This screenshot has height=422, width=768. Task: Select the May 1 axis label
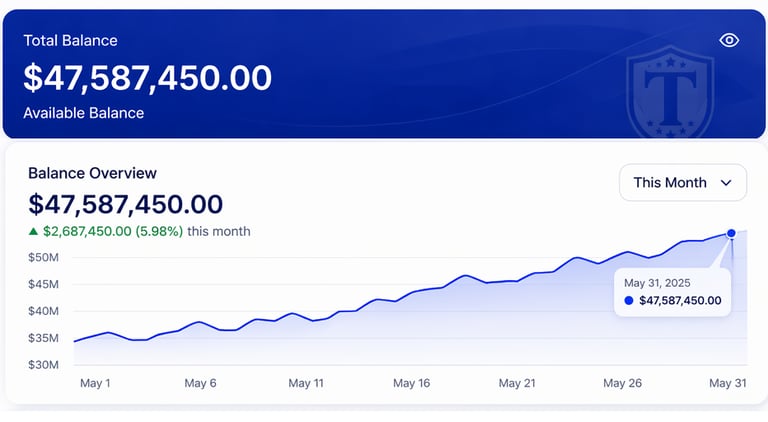tap(94, 383)
